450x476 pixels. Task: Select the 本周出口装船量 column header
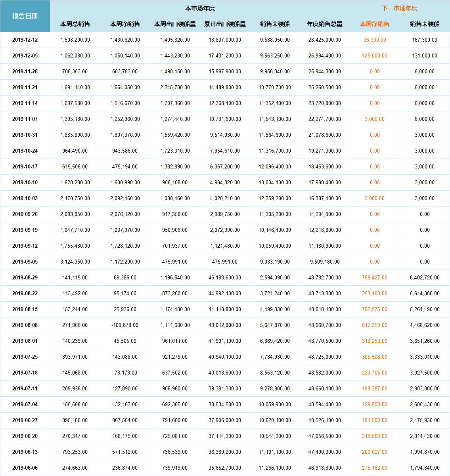pyautogui.click(x=175, y=24)
